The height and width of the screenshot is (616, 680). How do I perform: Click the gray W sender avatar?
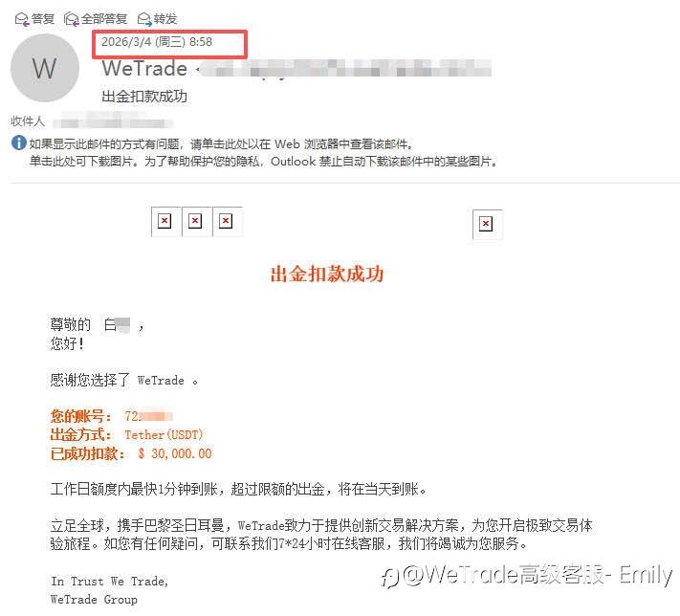click(x=45, y=68)
